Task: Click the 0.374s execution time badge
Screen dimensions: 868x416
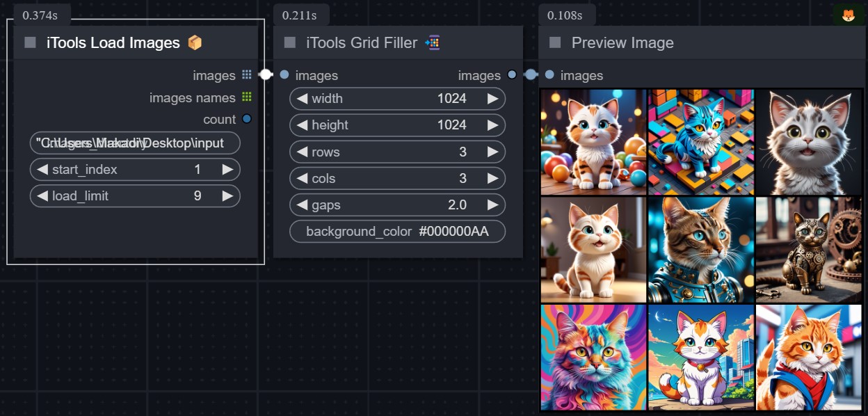Action: [41, 15]
